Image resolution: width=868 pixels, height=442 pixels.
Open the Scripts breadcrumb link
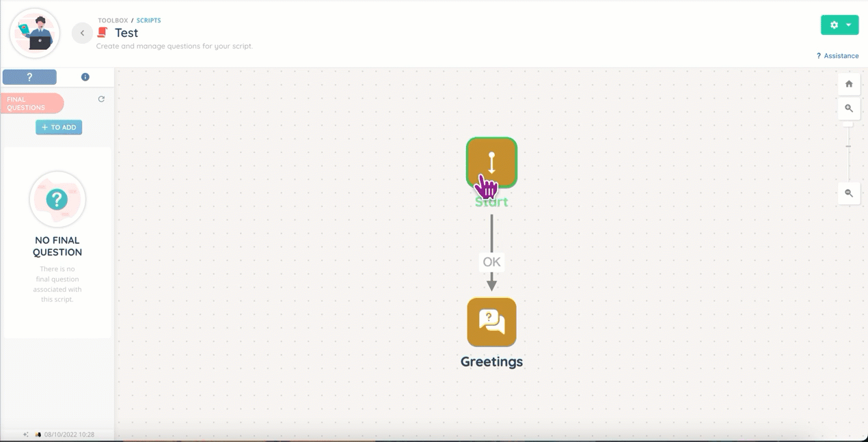[x=149, y=20]
